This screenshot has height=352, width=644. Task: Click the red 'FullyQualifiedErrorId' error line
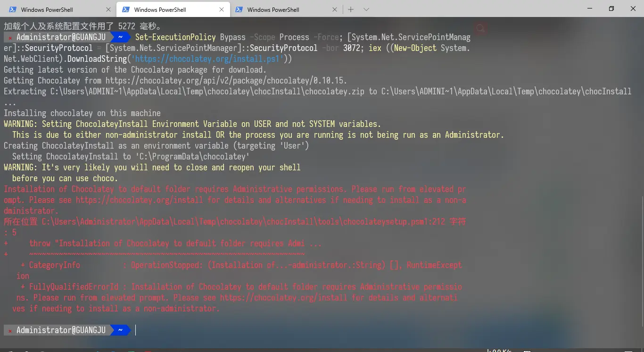[241, 287]
